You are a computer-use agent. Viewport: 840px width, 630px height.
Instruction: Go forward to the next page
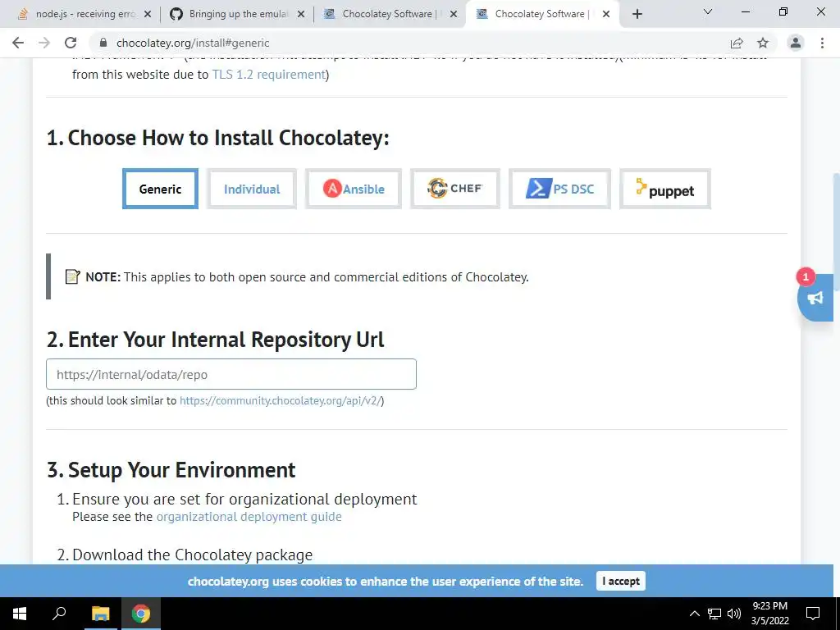pyautogui.click(x=44, y=43)
